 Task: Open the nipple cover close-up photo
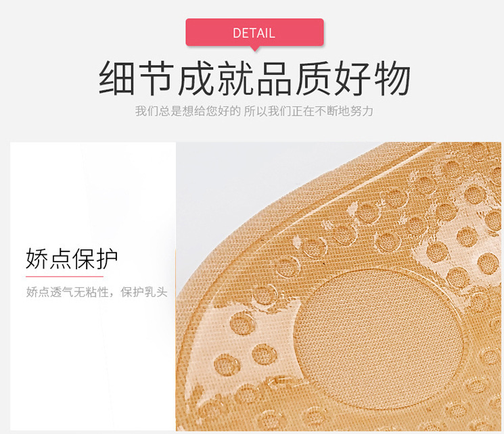click(x=338, y=286)
